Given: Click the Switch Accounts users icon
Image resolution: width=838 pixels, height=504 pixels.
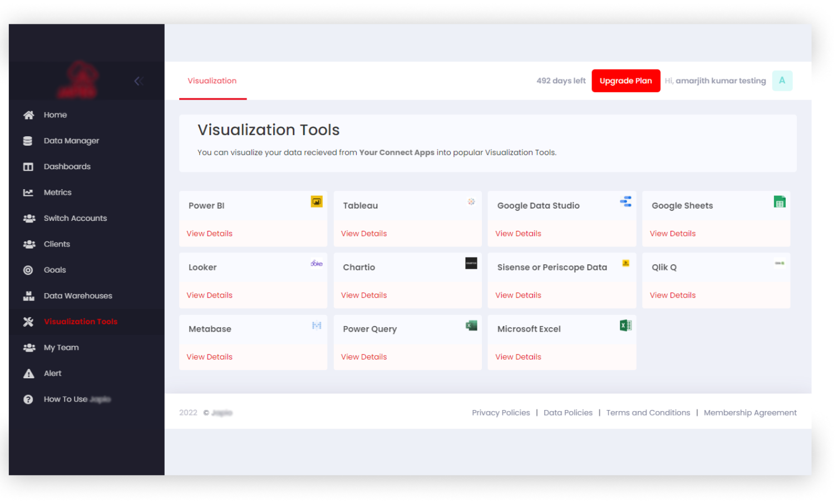Looking at the screenshot, I should [x=29, y=219].
